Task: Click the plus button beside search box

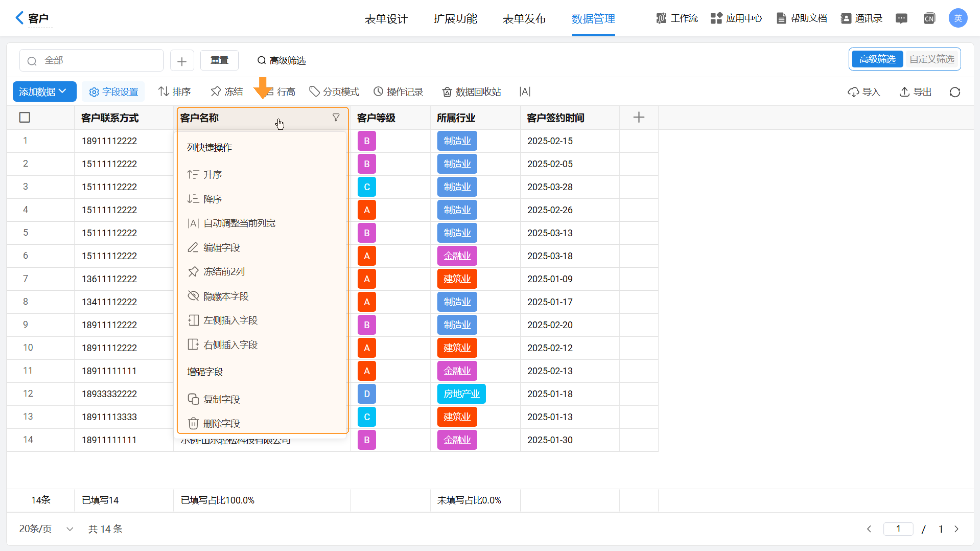Action: [x=182, y=61]
